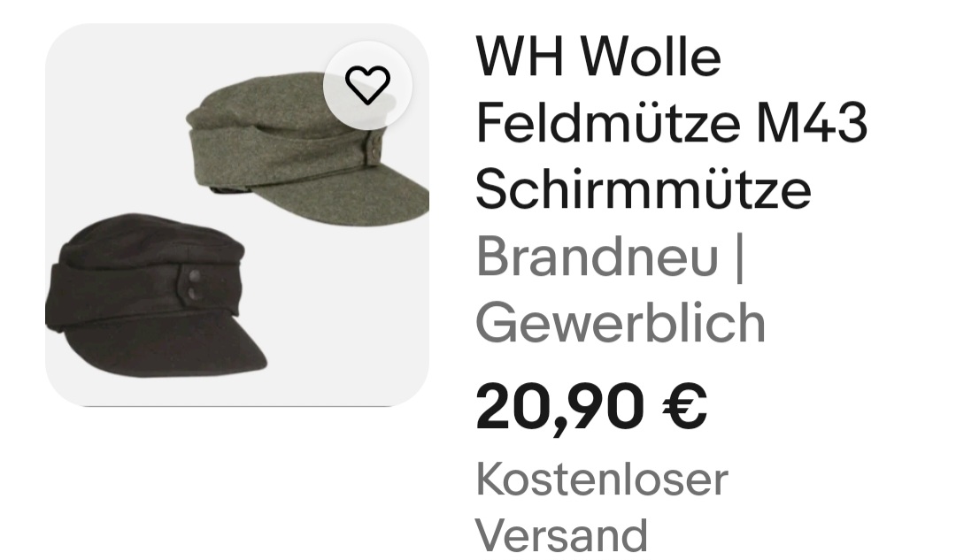Screen dimensions: 956x560
Task: Click the M43 text in the title
Action: click(x=812, y=124)
